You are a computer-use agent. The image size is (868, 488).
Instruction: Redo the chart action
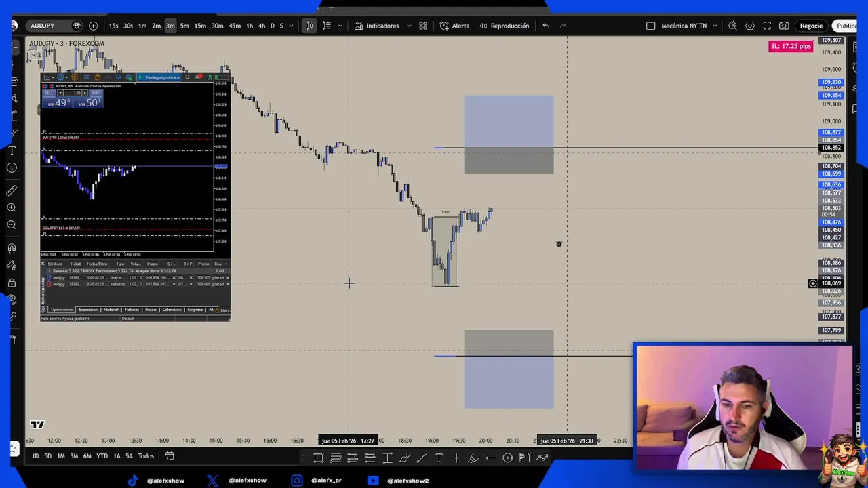(x=563, y=26)
